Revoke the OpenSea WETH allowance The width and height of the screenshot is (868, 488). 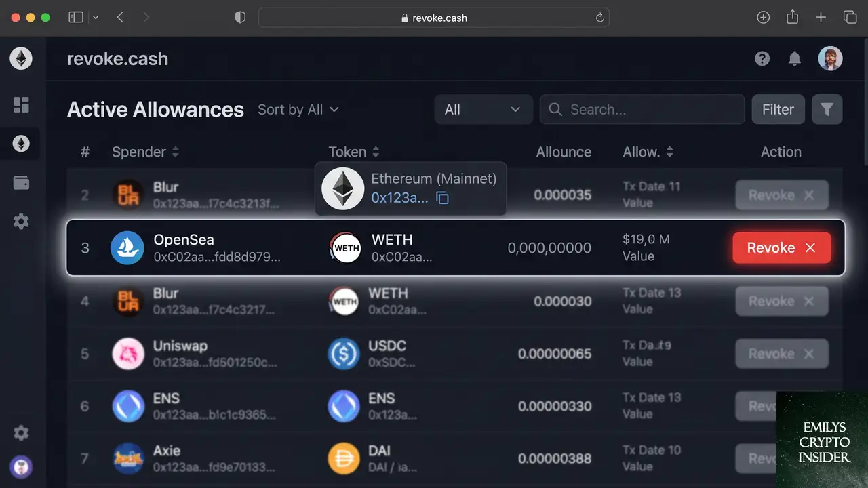click(782, 248)
